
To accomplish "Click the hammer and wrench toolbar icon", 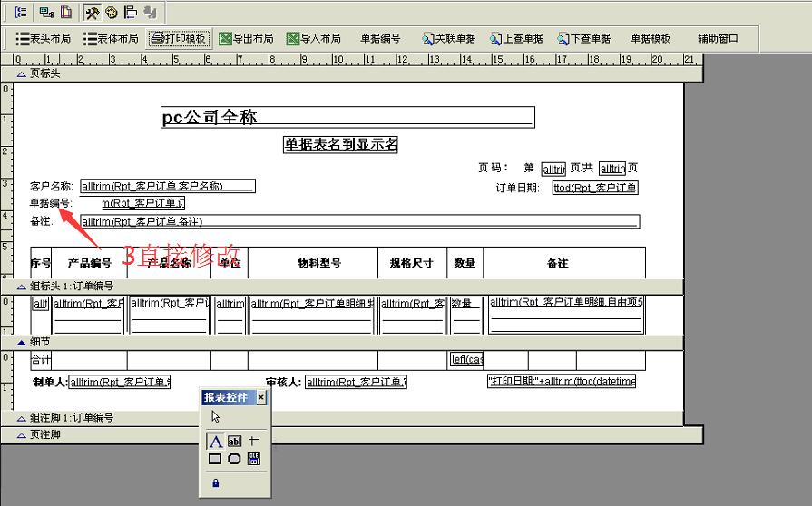I will tap(93, 13).
